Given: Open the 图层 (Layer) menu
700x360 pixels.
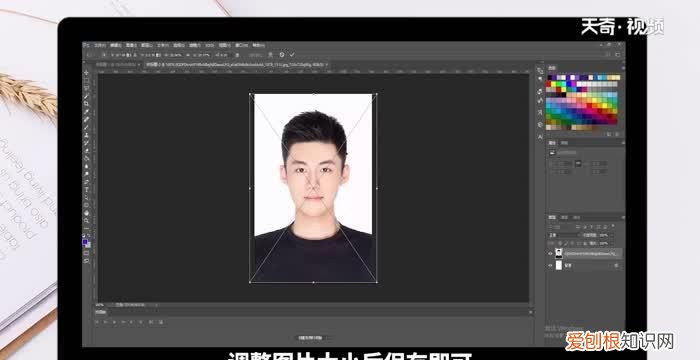Looking at the screenshot, I should point(147,45).
